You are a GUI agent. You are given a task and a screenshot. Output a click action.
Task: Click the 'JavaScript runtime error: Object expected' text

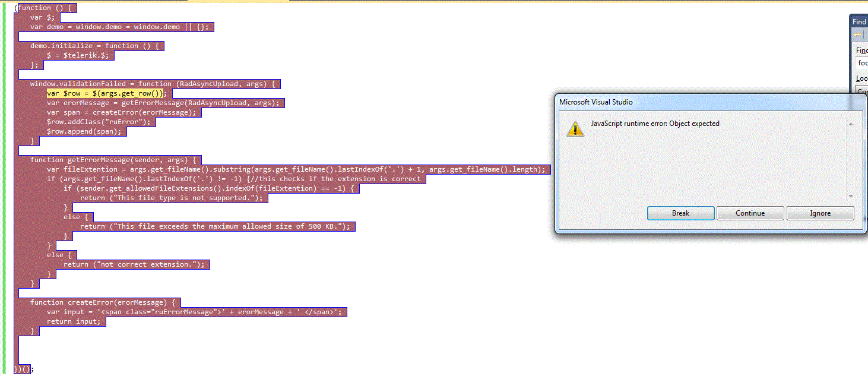pos(655,124)
